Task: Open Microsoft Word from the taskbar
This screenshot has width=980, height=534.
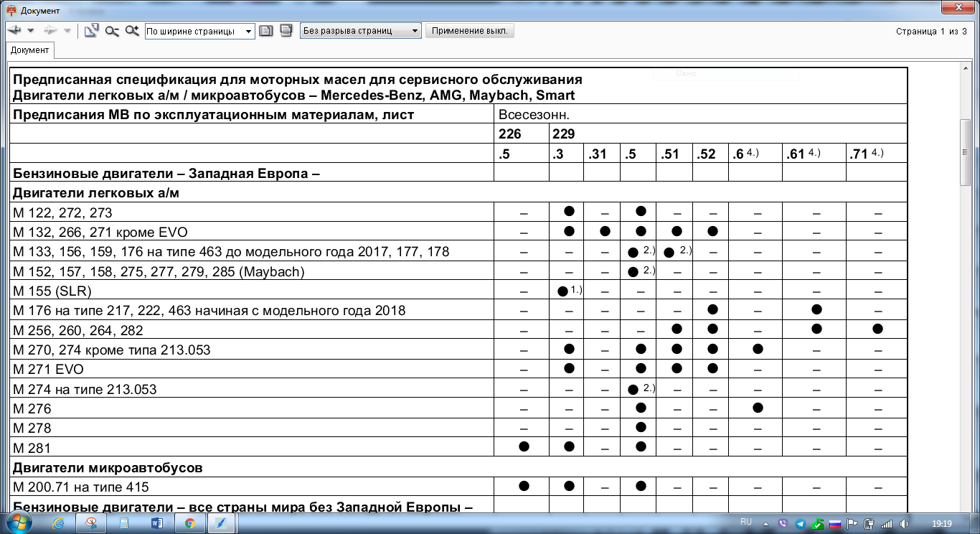Action: (x=157, y=523)
